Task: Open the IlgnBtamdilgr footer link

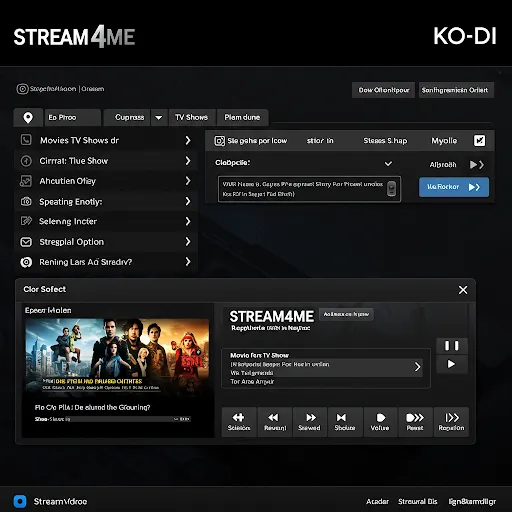Action: [472, 501]
